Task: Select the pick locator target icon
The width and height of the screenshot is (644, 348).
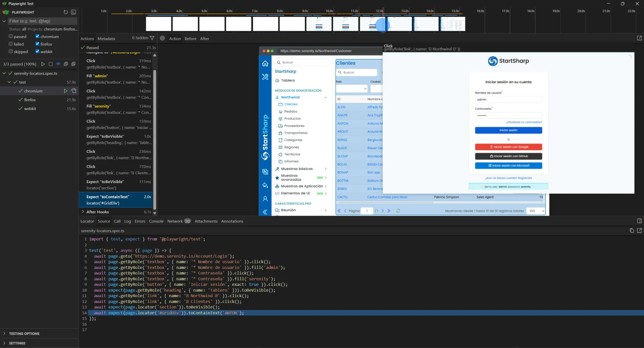Action: [x=163, y=38]
